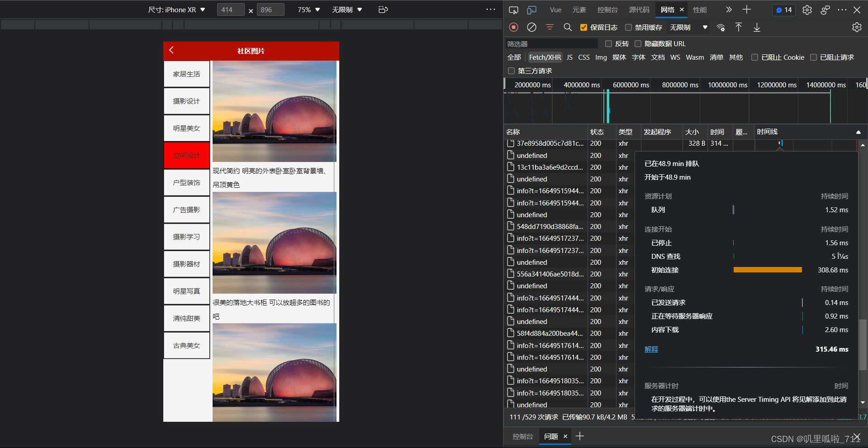Open the 75% zoom dropdown
This screenshot has height=448, width=868.
click(308, 10)
